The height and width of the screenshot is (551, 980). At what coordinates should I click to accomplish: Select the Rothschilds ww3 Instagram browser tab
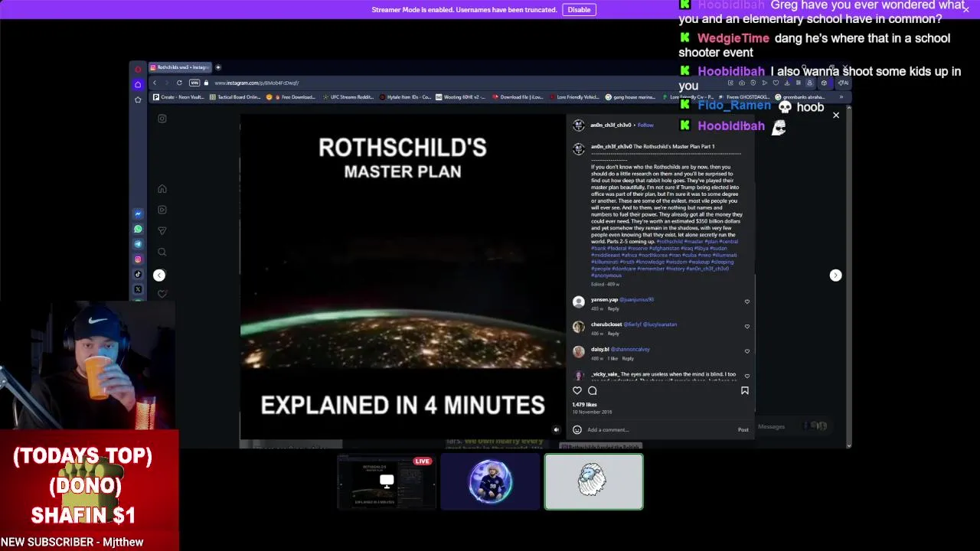pyautogui.click(x=180, y=67)
